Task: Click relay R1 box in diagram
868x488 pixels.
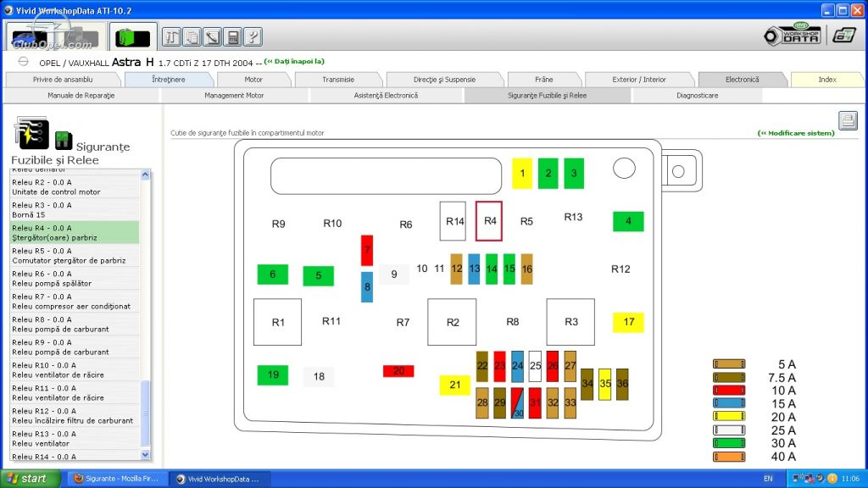Action: (x=278, y=322)
